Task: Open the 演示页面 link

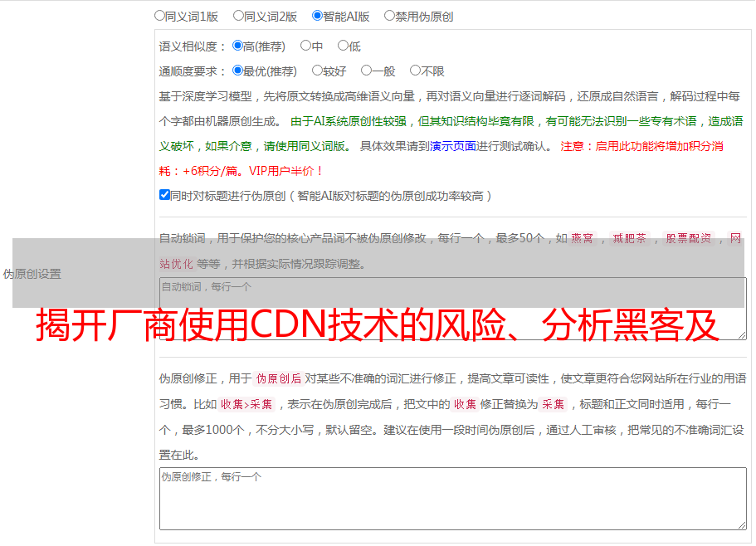Action: tap(453, 146)
